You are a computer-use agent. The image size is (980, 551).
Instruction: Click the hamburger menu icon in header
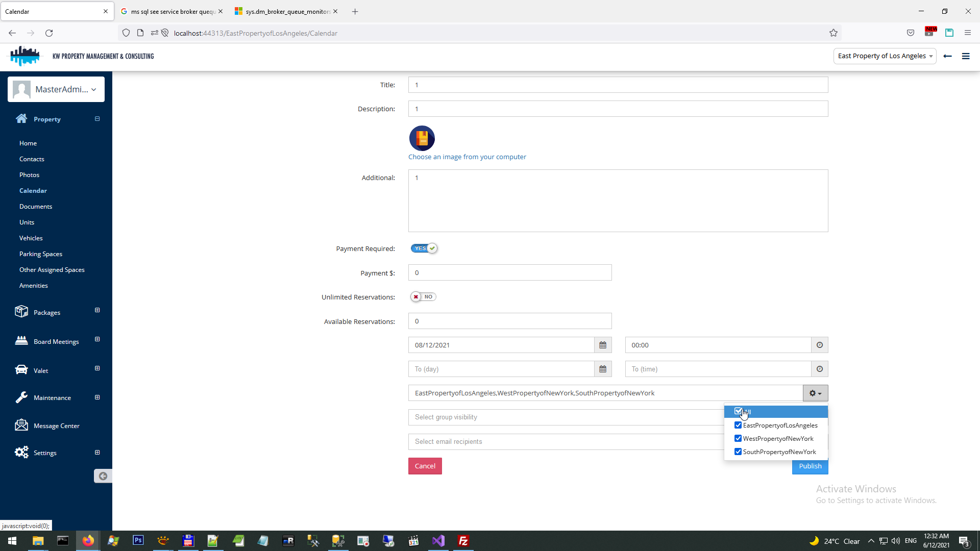click(x=966, y=56)
